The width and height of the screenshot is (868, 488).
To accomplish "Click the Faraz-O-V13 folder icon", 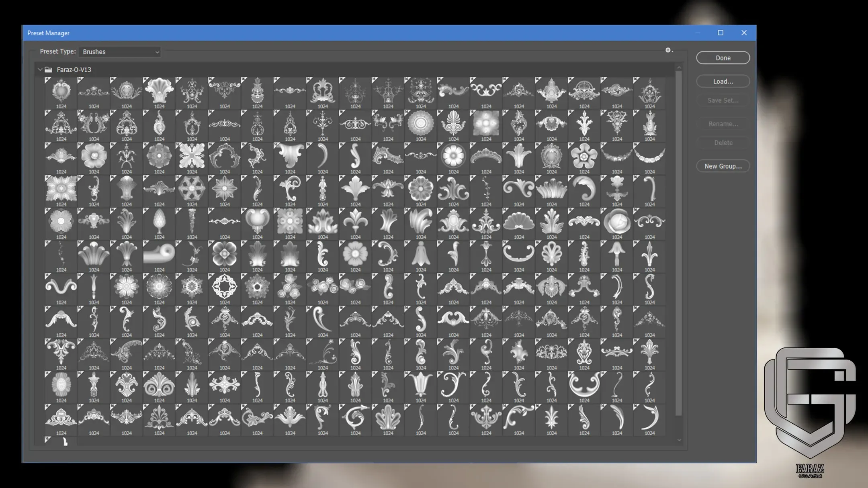I will pos(49,69).
